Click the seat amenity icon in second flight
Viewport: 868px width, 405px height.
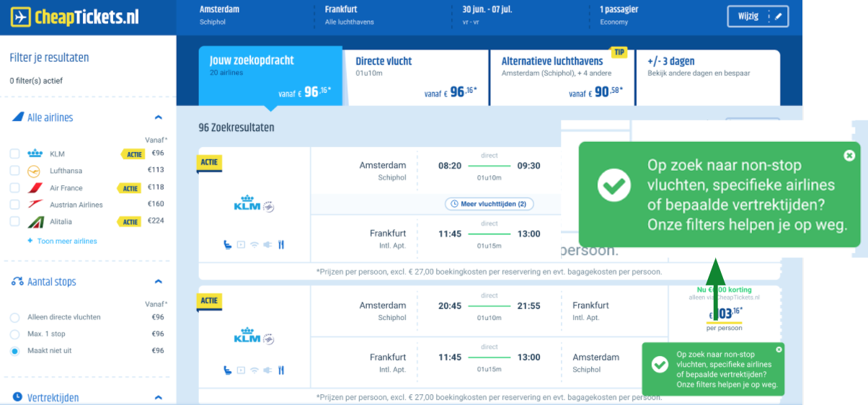(x=227, y=370)
